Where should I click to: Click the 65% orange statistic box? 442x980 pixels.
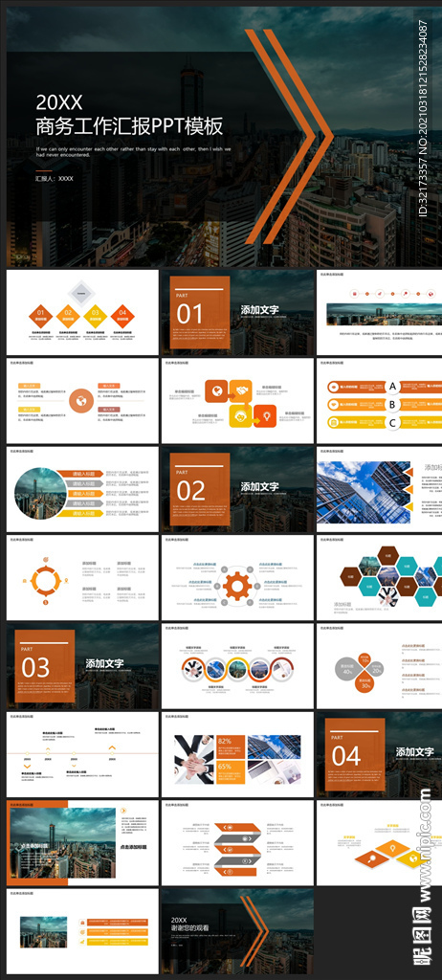point(232,772)
